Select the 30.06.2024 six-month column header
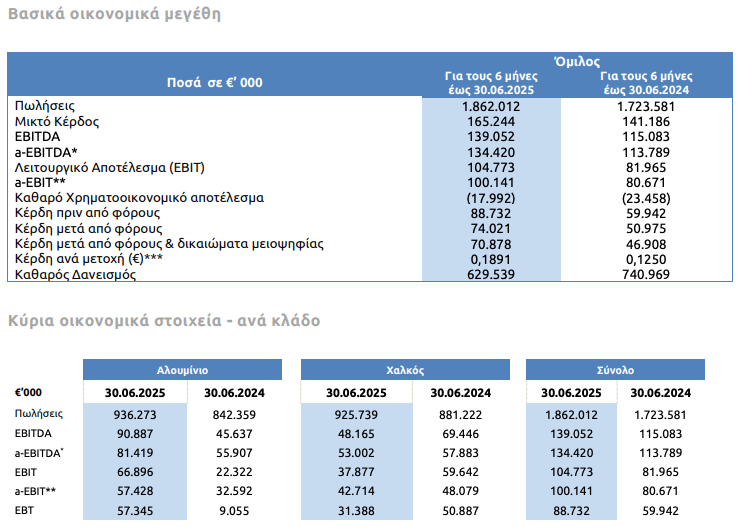The image size is (740, 530). point(646,83)
